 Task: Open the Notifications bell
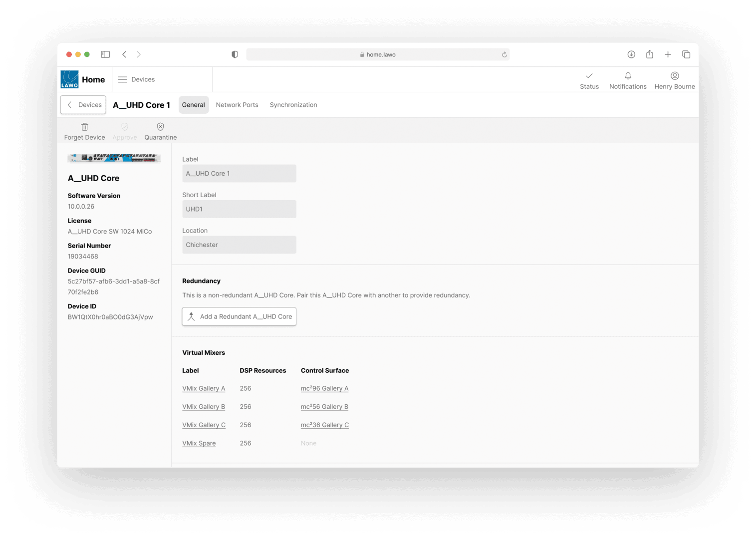(628, 80)
